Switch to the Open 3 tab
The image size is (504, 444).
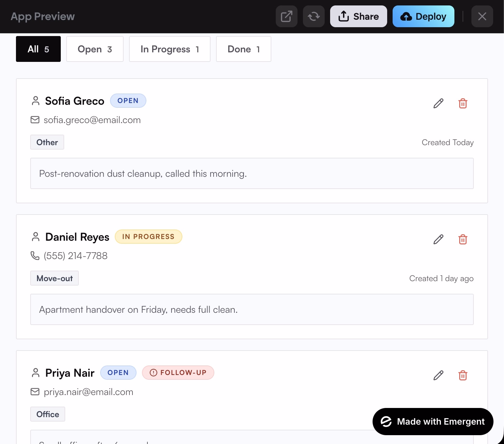(x=95, y=49)
